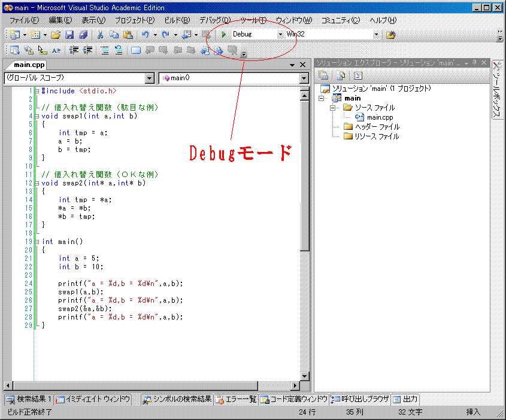Screen dimensions: 506x420
Task: Jump to previous bookmark in document
Action: 205,50
